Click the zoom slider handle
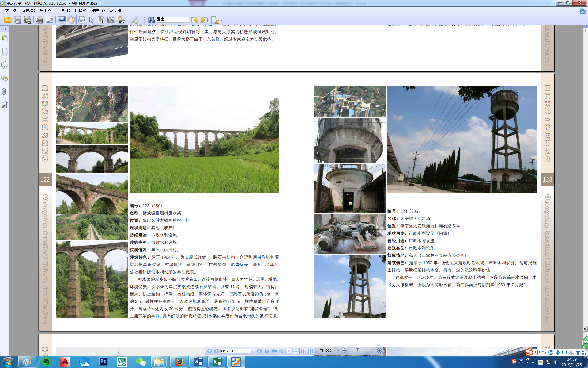 [x=357, y=351]
